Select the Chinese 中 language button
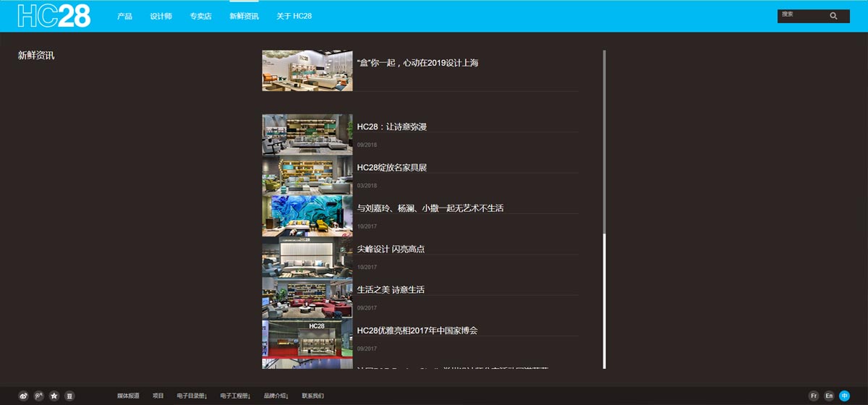Viewport: 868px width, 405px height. tap(844, 396)
